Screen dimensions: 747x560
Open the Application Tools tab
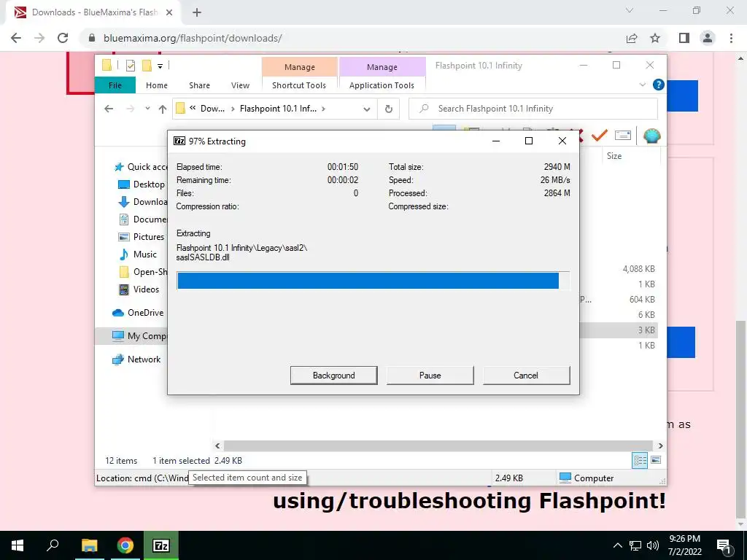tap(382, 85)
